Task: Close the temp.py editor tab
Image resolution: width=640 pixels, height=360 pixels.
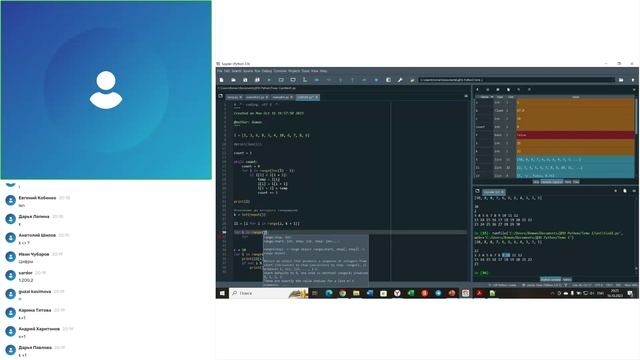Action: pos(241,97)
